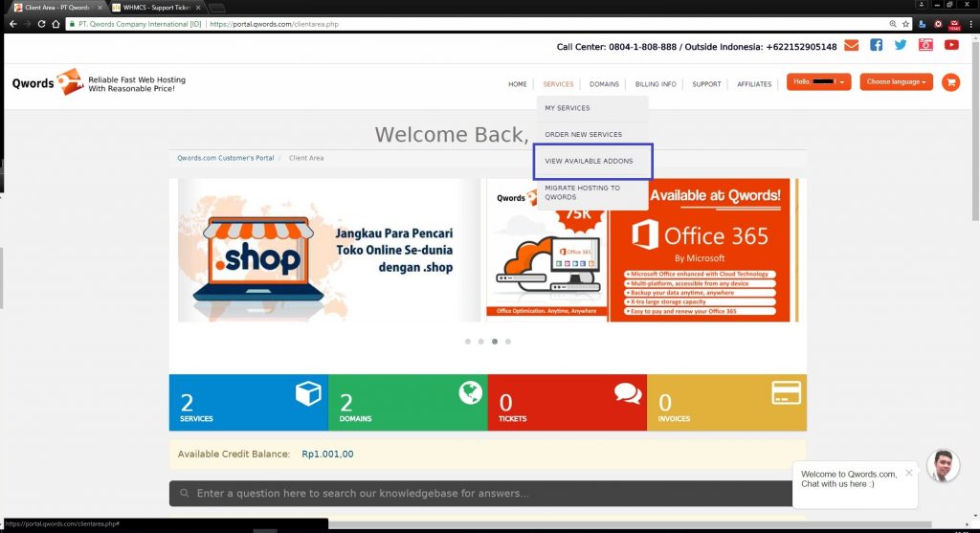
Task: Open the Hello user account dropdown
Action: click(x=818, y=82)
